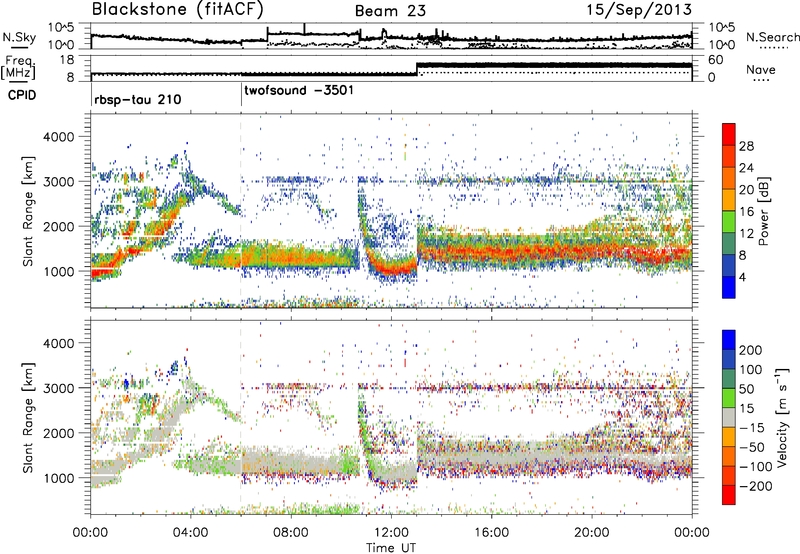The height and width of the screenshot is (554, 800).
Task: Click the '04:00' time axis label
Action: pos(191,533)
